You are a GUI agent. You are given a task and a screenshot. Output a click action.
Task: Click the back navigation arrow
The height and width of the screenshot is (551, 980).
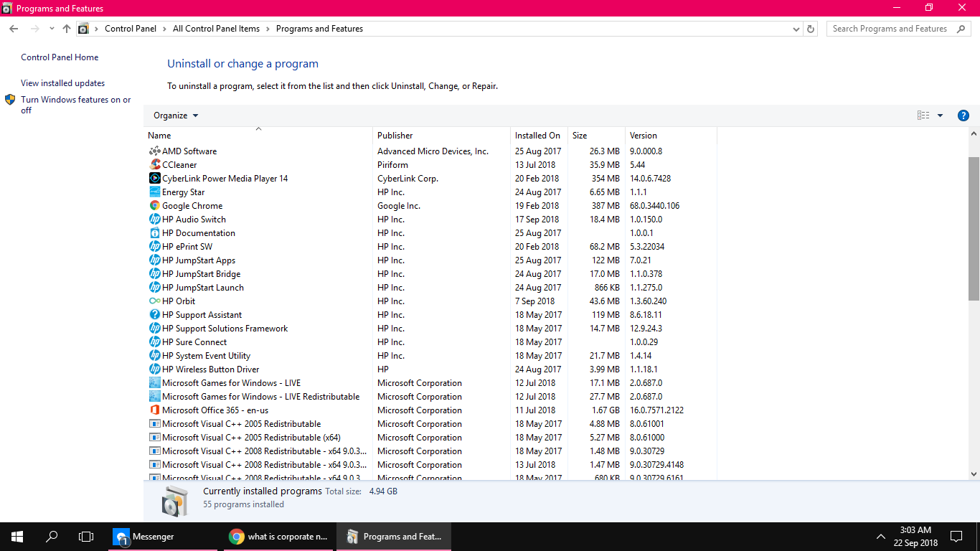pos(14,29)
